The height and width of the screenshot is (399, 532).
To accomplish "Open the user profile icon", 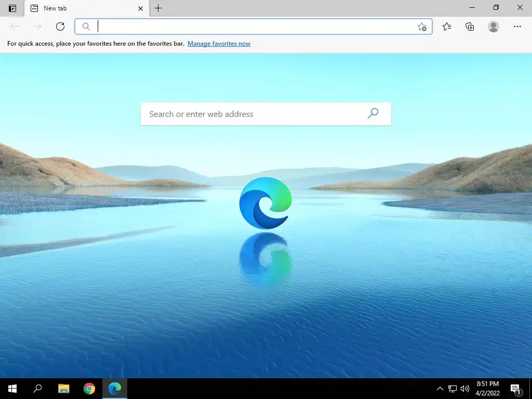I will coord(494,26).
